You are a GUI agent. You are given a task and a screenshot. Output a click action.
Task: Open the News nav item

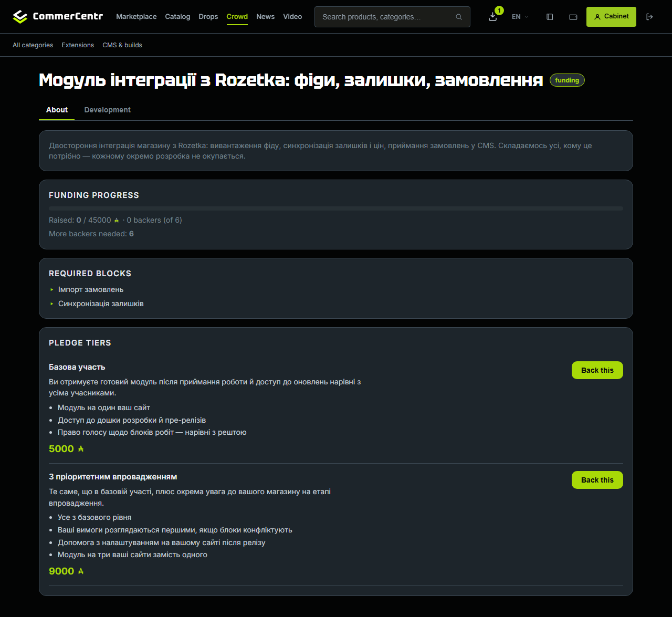[266, 17]
